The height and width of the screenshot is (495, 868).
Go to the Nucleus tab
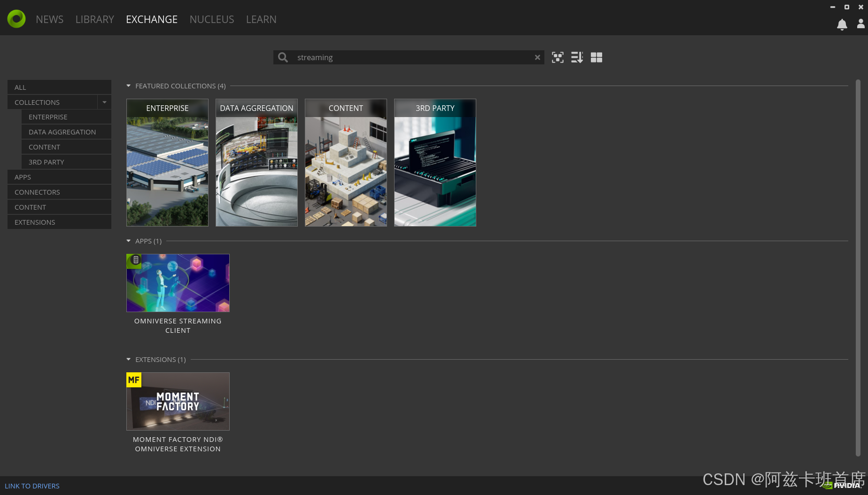coord(211,19)
